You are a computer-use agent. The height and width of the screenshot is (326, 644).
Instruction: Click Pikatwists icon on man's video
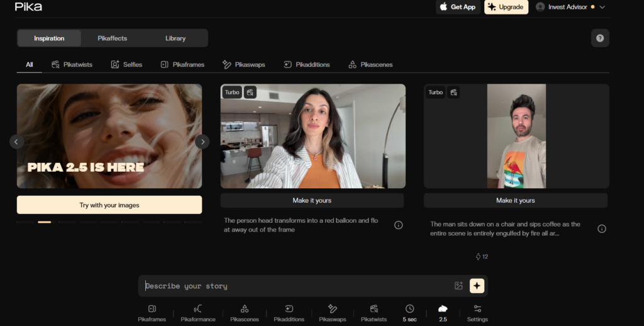point(453,92)
